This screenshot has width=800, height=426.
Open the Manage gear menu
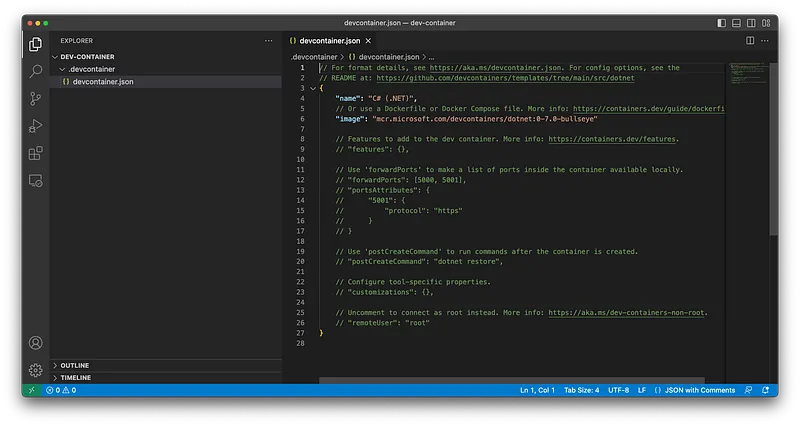[36, 370]
